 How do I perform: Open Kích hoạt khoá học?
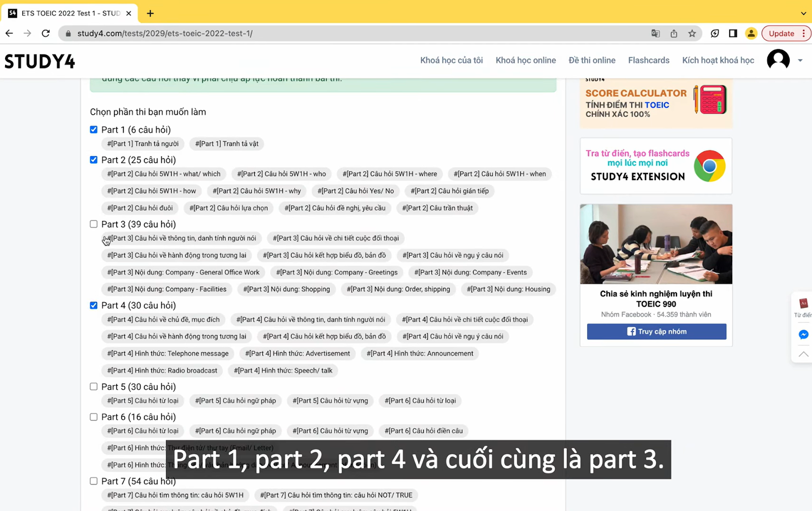point(718,60)
